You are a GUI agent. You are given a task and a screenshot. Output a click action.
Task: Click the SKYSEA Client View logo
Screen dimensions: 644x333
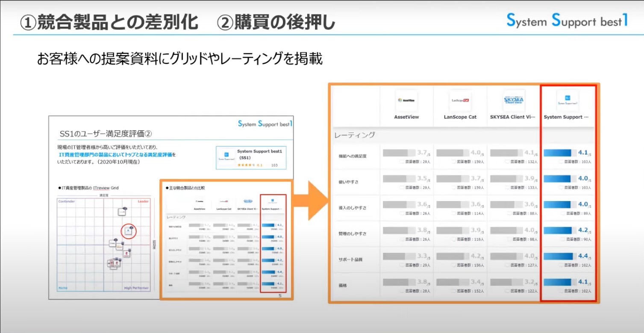pos(514,101)
